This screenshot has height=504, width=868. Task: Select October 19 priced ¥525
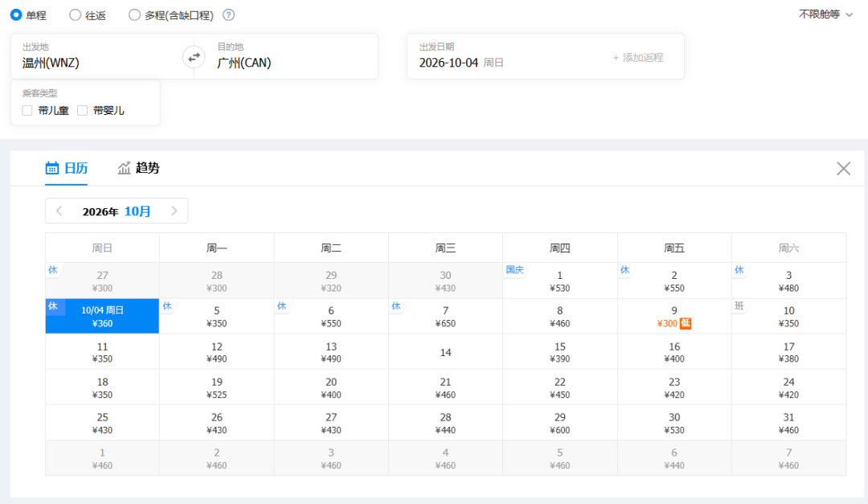[216, 387]
